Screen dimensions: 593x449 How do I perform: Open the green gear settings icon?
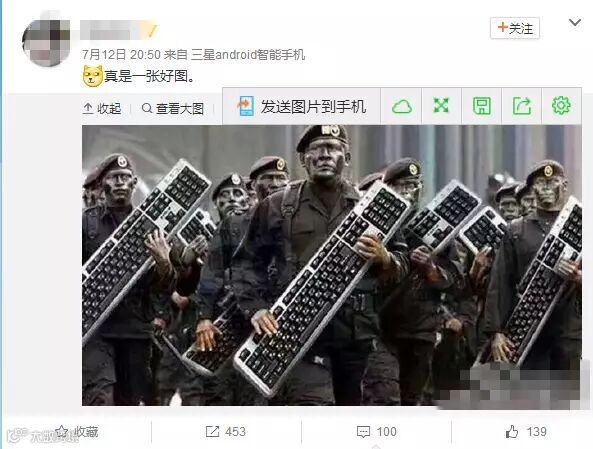click(561, 106)
